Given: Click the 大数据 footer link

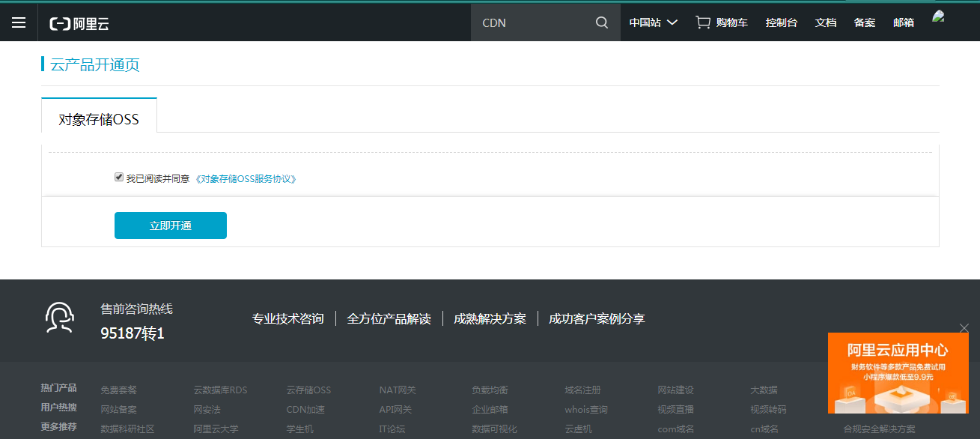Looking at the screenshot, I should click(x=764, y=390).
